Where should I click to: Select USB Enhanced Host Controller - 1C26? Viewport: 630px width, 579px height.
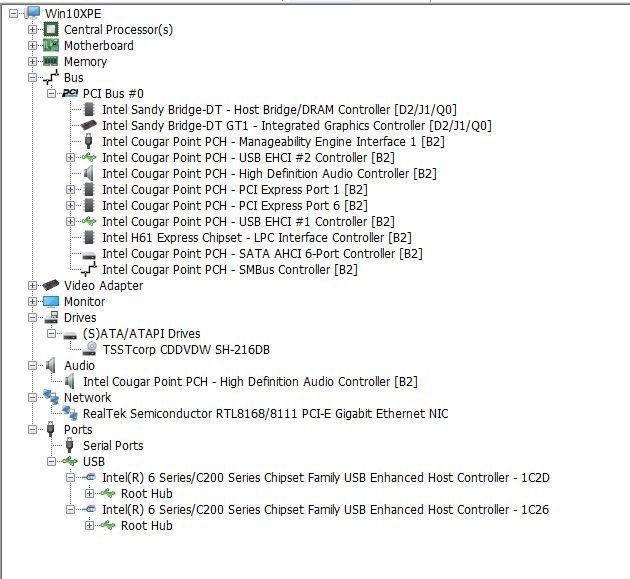pos(325,509)
